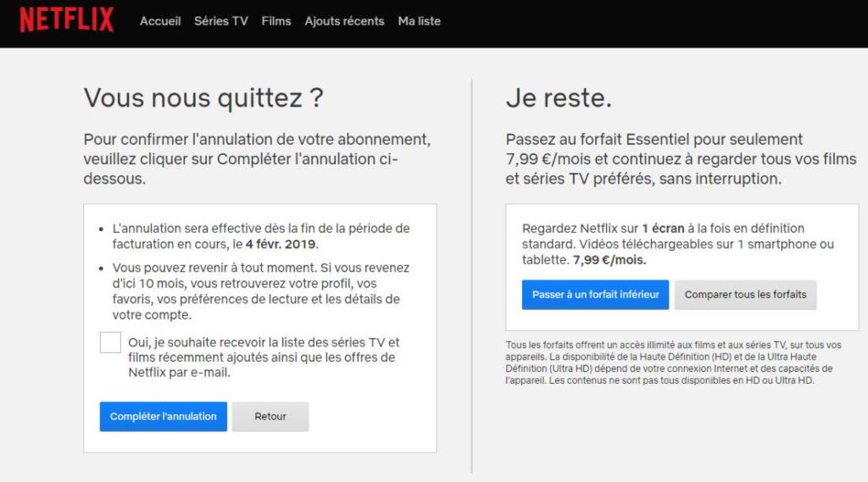868x482 pixels.
Task: Click Compléter l'annulation button
Action: coord(164,416)
